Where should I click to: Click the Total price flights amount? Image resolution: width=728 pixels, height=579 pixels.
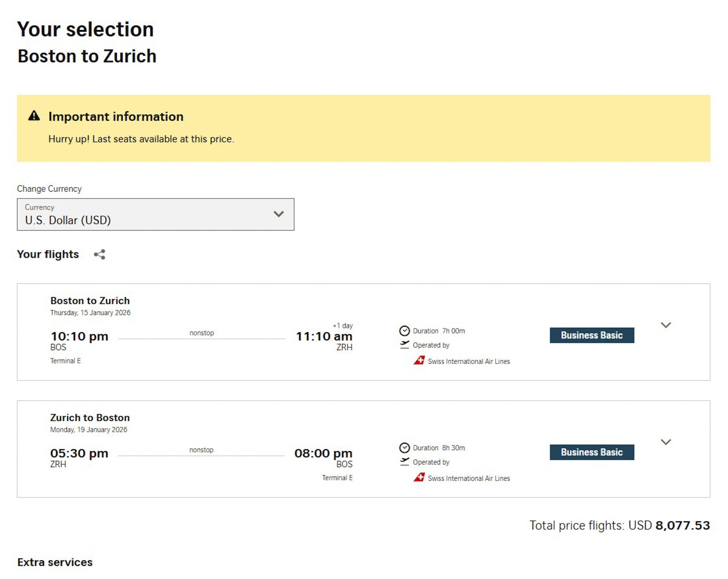(x=682, y=526)
